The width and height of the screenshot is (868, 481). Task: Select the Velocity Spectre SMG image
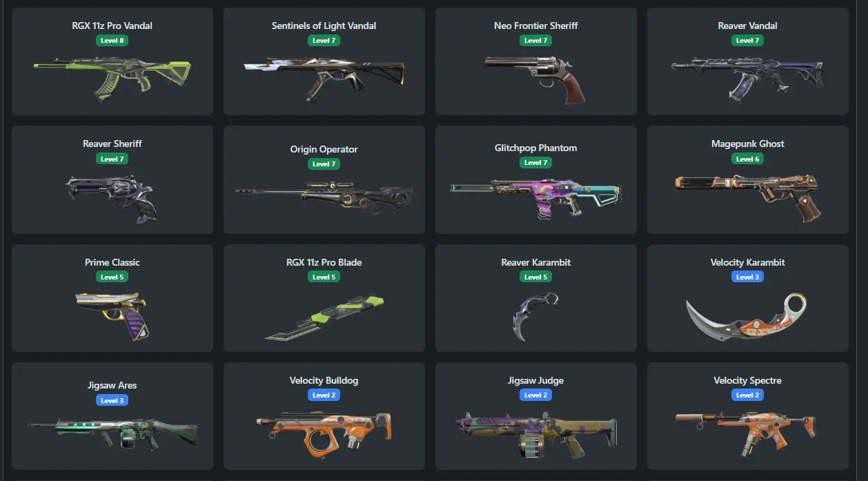pos(747,433)
